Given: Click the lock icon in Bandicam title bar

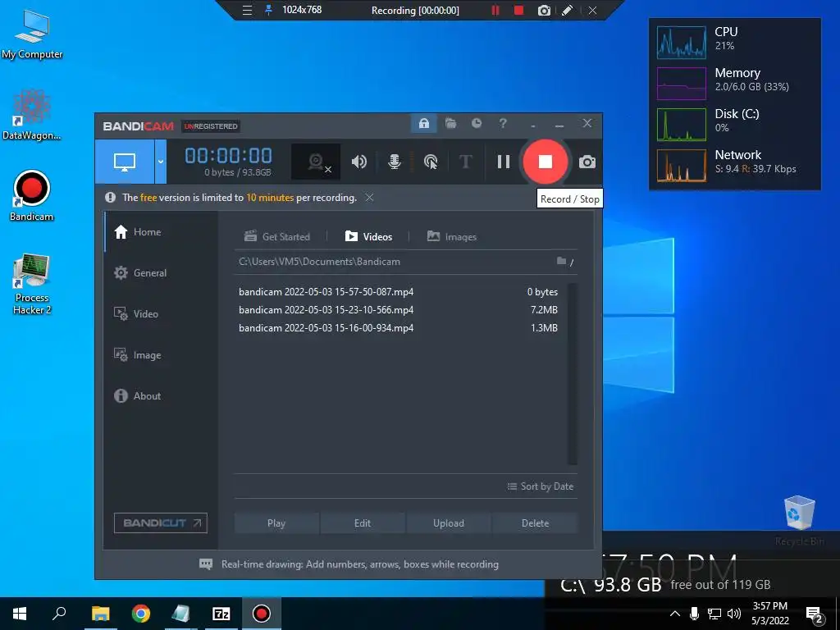Looking at the screenshot, I should [424, 124].
